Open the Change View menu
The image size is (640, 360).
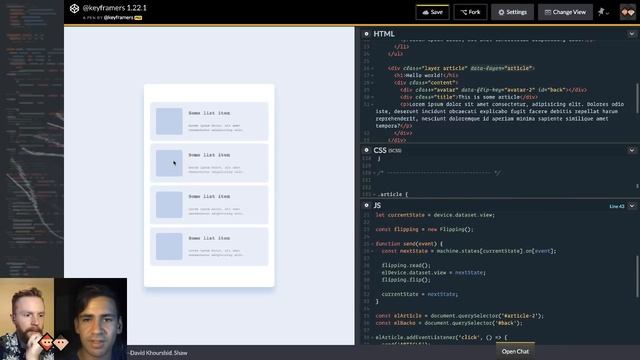click(565, 12)
